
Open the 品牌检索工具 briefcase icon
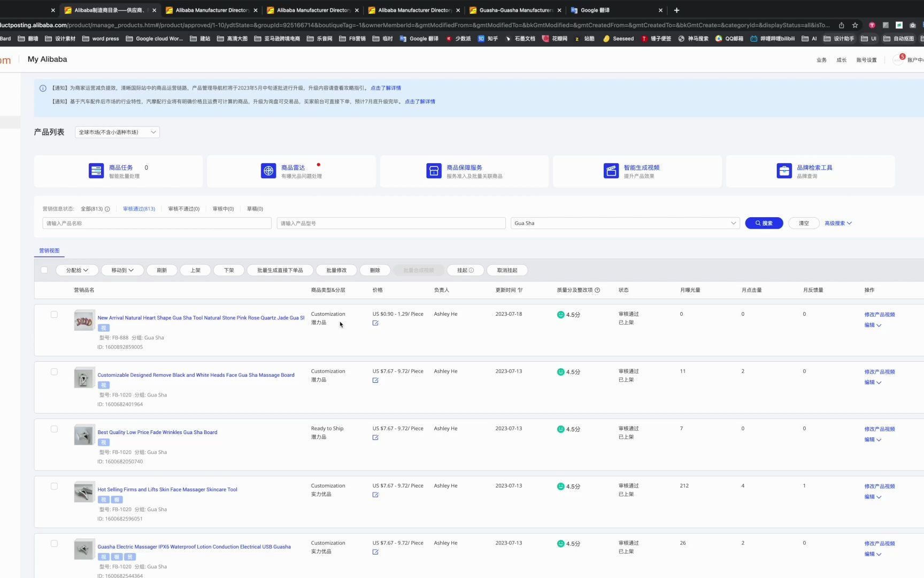tap(784, 171)
